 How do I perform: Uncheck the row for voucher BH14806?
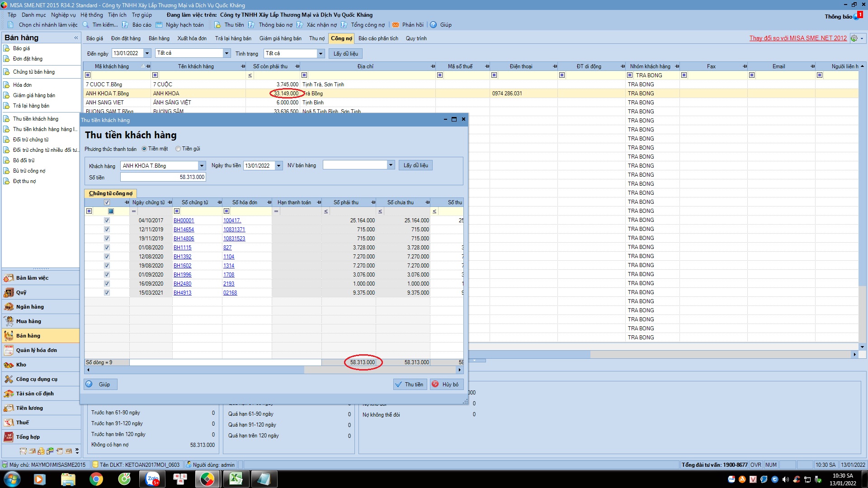pyautogui.click(x=107, y=239)
